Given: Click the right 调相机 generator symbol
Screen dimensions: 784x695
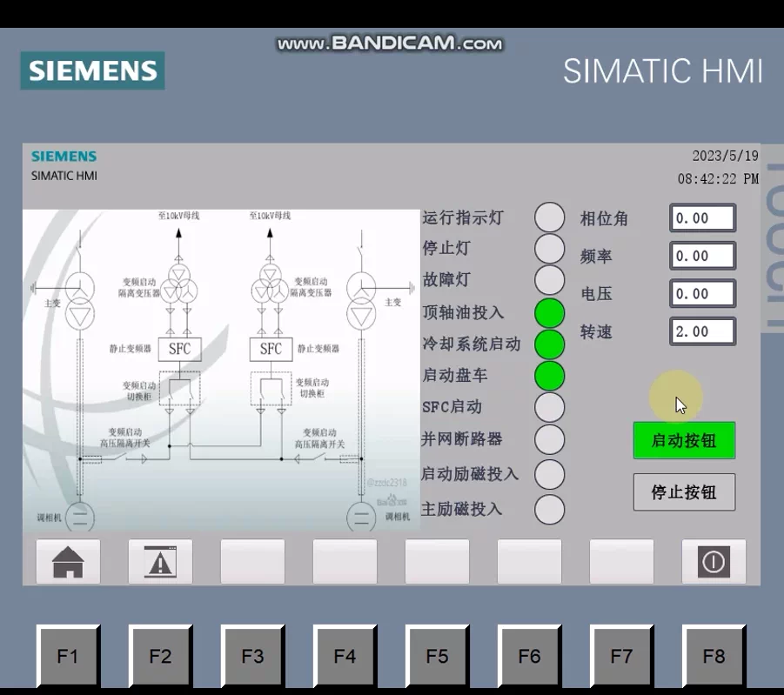Looking at the screenshot, I should [361, 516].
